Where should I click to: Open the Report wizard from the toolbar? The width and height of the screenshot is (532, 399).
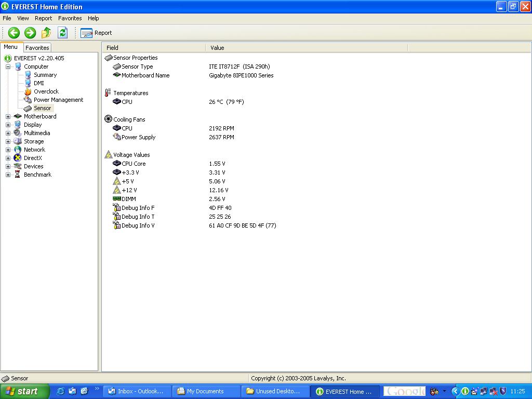[96, 33]
